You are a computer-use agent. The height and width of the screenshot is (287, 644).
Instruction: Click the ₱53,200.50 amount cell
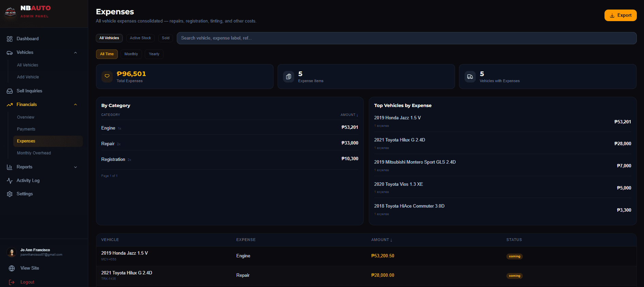[383, 256]
